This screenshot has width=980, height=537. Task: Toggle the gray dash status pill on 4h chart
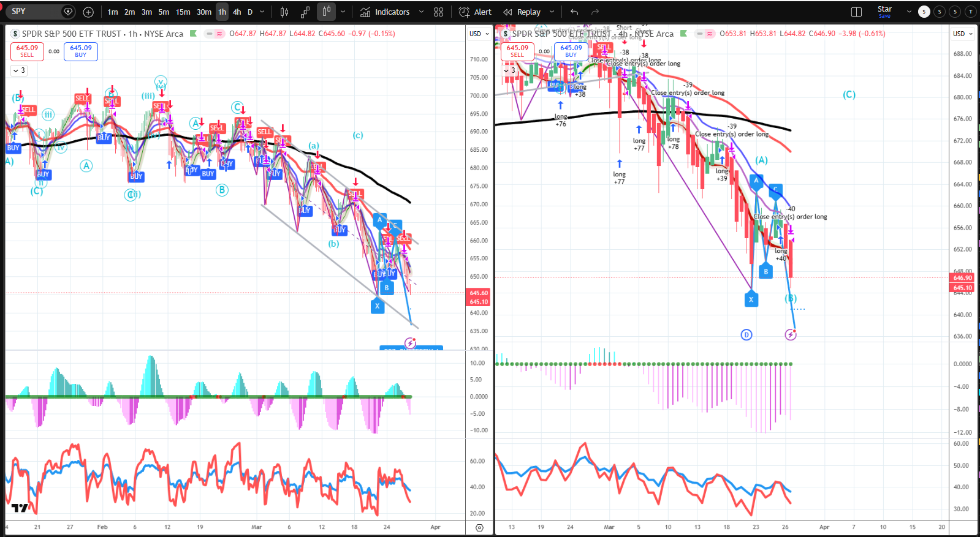[700, 34]
